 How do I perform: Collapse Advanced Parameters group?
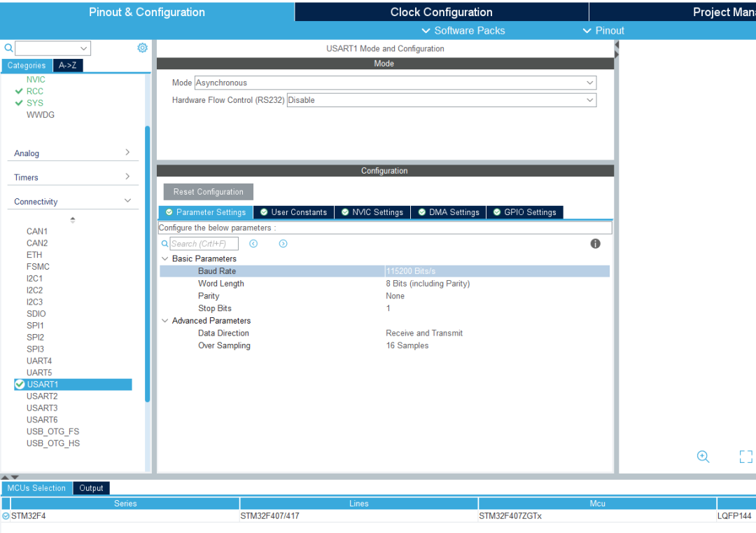(165, 321)
